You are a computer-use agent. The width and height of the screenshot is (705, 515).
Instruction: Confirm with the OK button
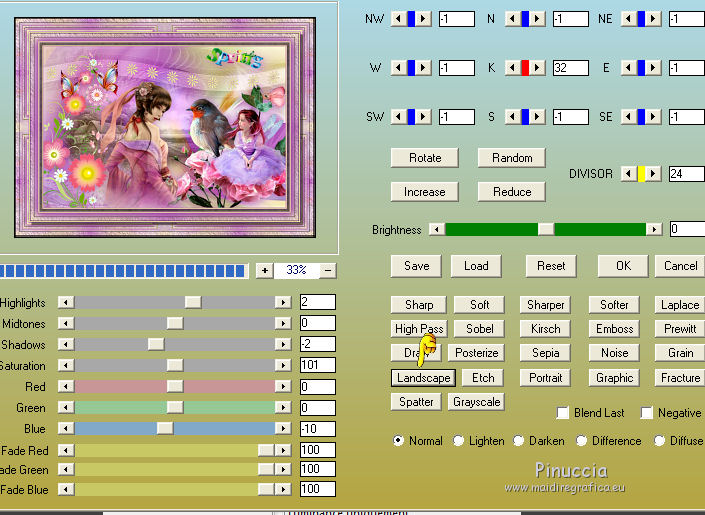[x=623, y=266]
